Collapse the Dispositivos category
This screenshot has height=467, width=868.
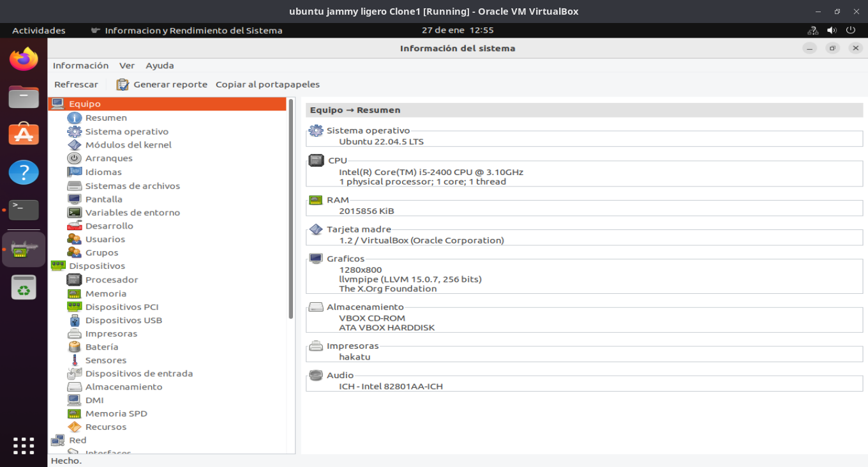click(x=58, y=266)
